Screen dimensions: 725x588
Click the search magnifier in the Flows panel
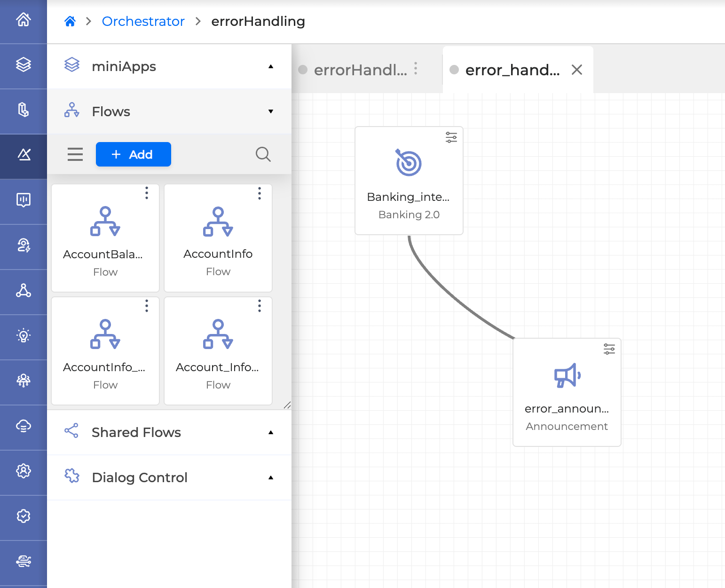click(x=263, y=154)
